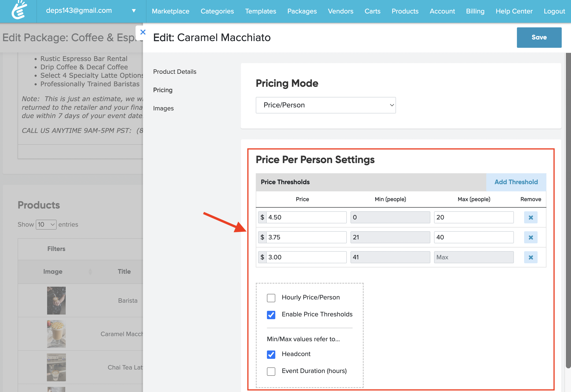Click the Save button

pos(539,37)
